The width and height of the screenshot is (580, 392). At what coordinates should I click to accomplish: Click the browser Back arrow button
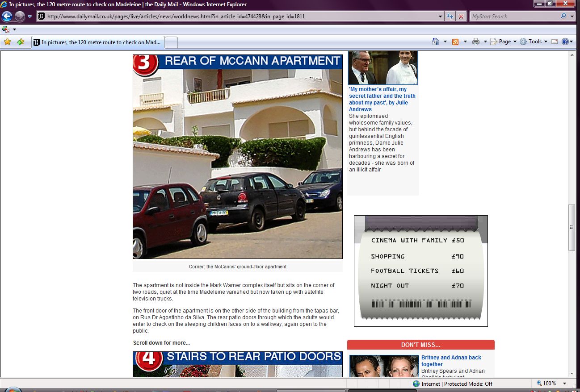7,17
